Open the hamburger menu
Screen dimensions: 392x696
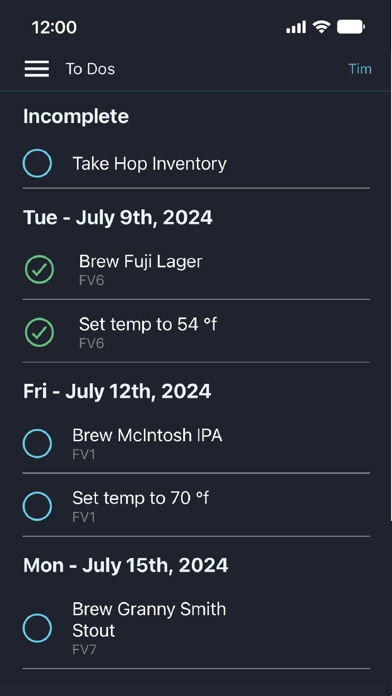tap(37, 69)
